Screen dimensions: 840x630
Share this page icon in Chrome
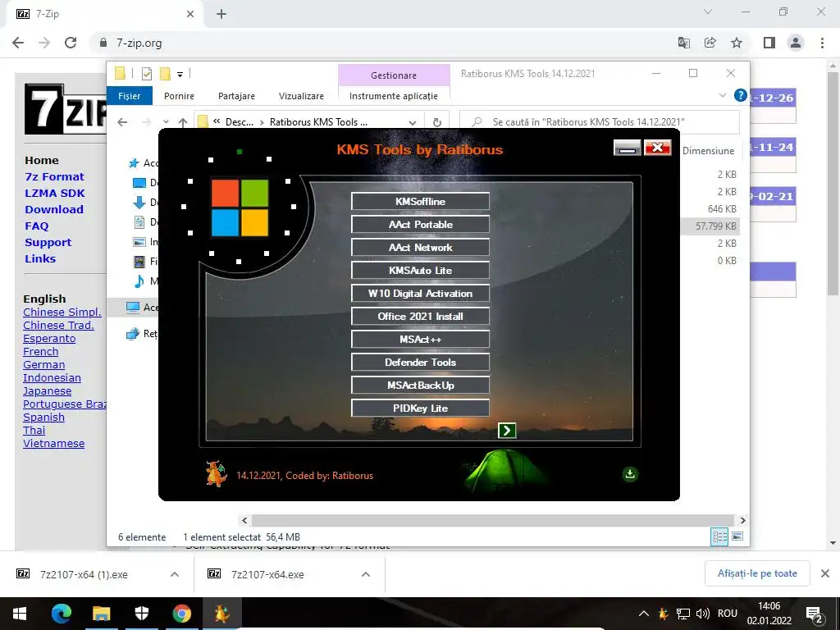[x=710, y=43]
